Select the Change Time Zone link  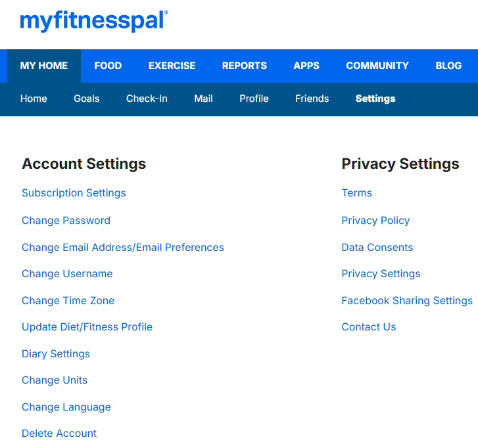pyautogui.click(x=68, y=301)
